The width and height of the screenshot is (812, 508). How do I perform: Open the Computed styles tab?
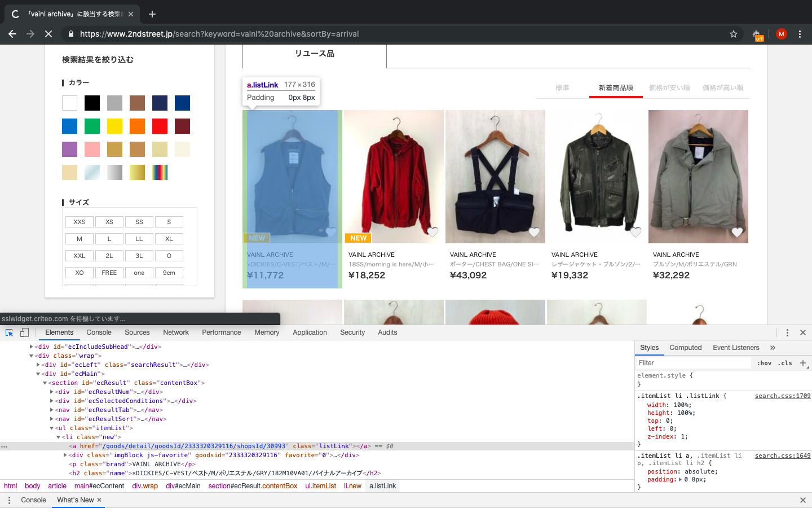[x=685, y=348]
